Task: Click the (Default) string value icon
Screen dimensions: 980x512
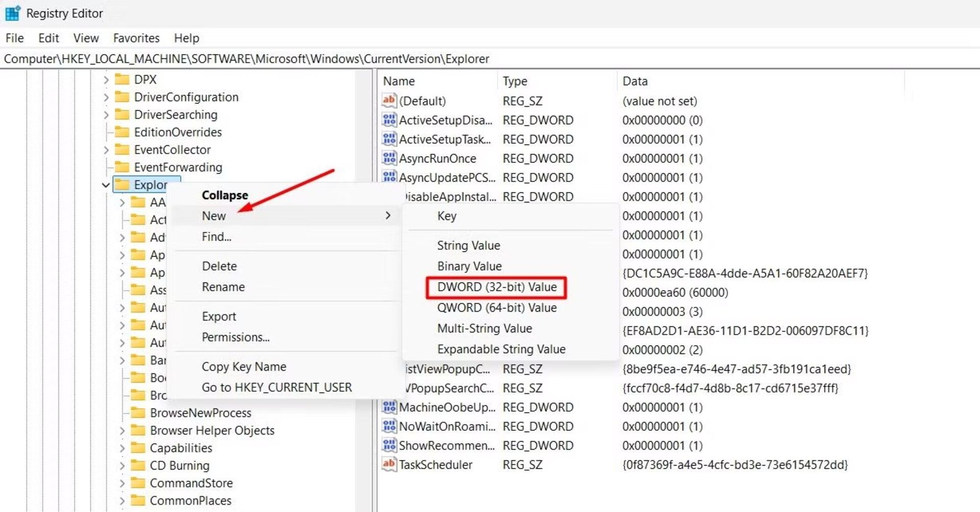Action: pyautogui.click(x=389, y=100)
